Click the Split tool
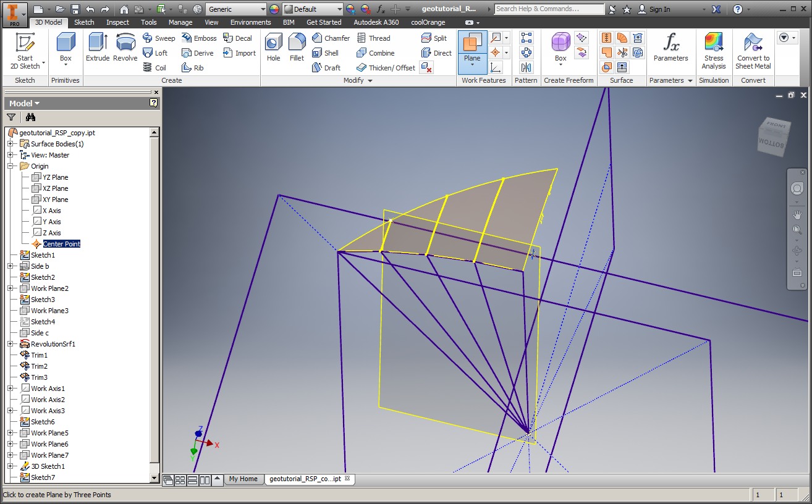This screenshot has height=504, width=812. pos(434,38)
